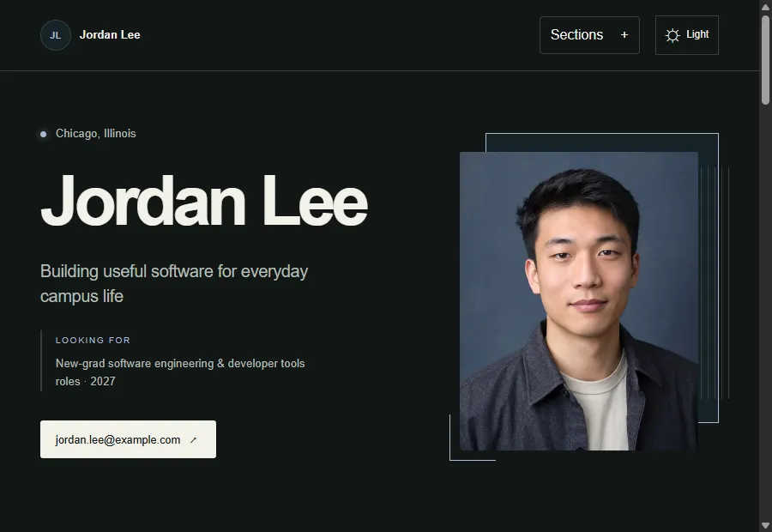The width and height of the screenshot is (772, 532).
Task: Click the scrollbar down arrow
Action: click(x=765, y=526)
